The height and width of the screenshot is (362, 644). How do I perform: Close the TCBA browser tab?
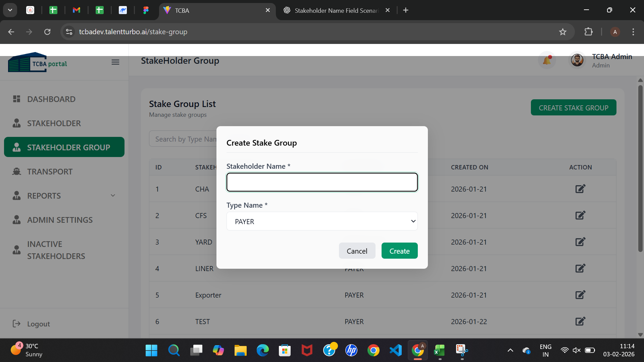coord(268,10)
